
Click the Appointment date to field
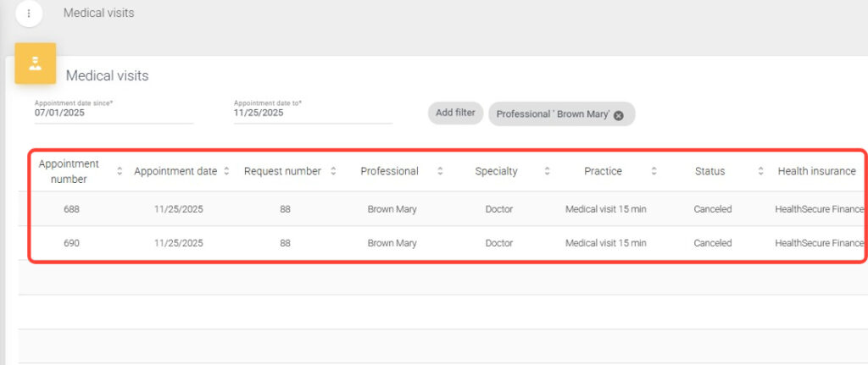[x=312, y=113]
